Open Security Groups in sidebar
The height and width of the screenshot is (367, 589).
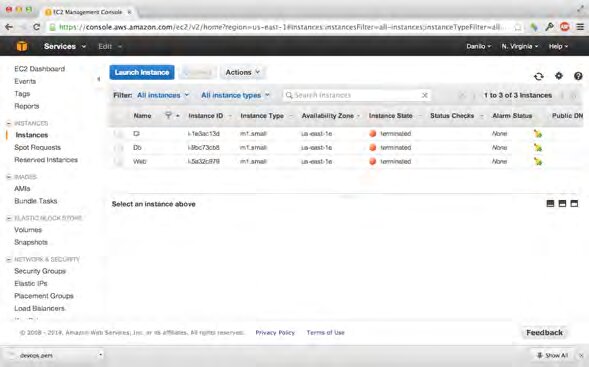click(x=40, y=271)
